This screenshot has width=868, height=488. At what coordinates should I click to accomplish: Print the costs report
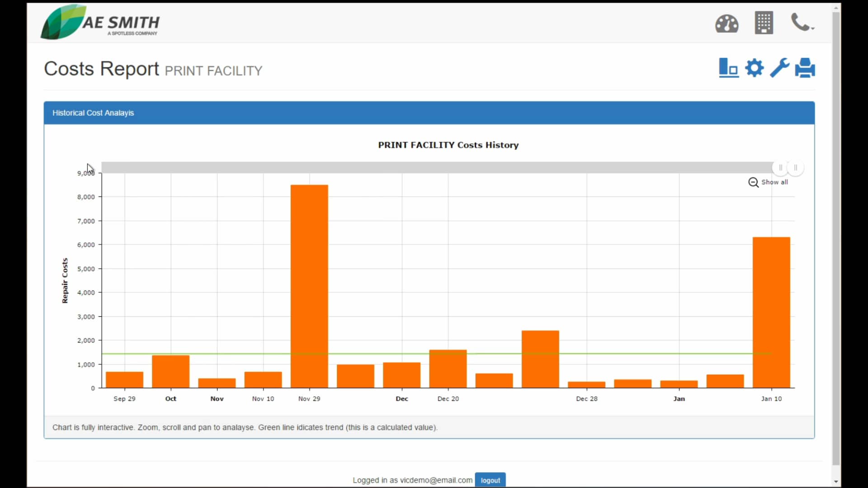(x=805, y=68)
